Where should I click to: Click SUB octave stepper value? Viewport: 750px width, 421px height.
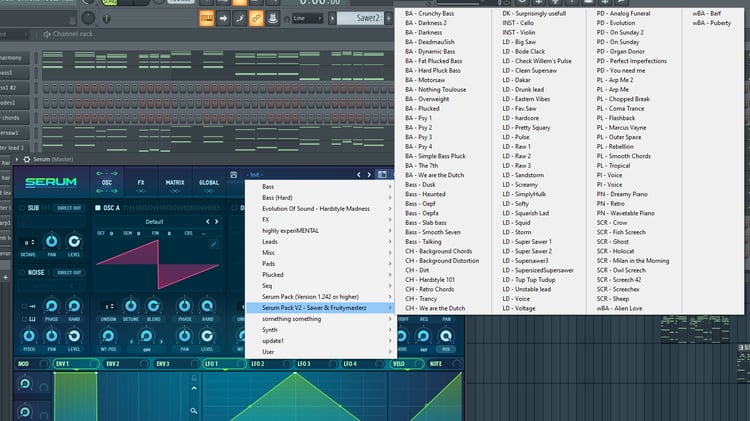[x=29, y=242]
